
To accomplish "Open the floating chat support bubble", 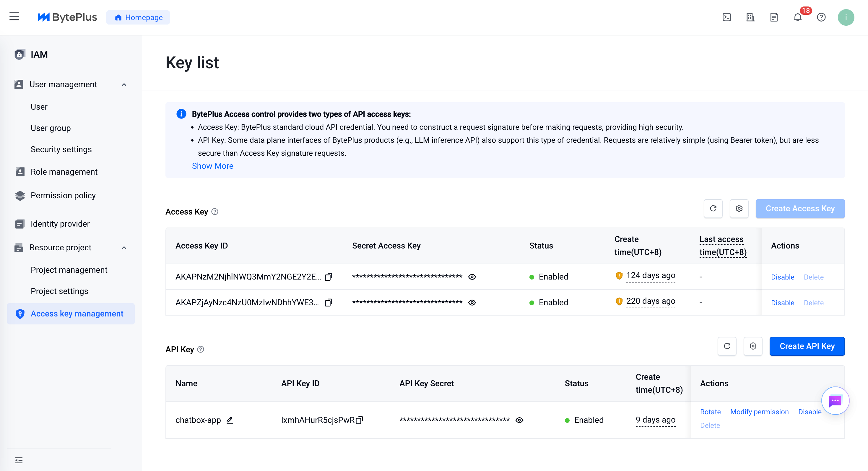I will point(835,401).
